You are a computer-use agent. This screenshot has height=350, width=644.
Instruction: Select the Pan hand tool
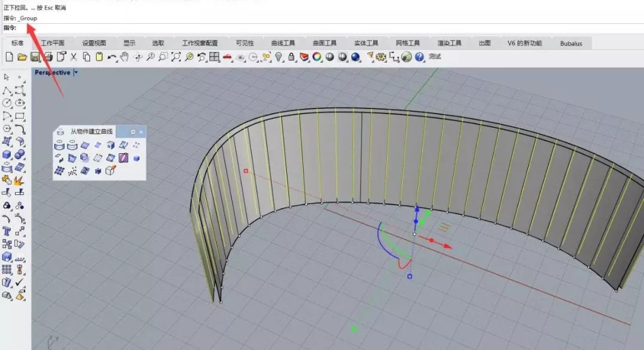click(125, 57)
